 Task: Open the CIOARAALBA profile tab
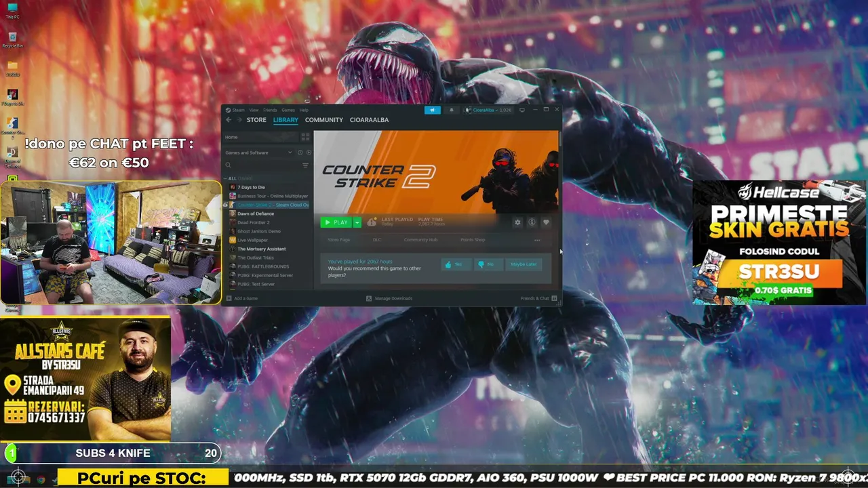pos(369,120)
